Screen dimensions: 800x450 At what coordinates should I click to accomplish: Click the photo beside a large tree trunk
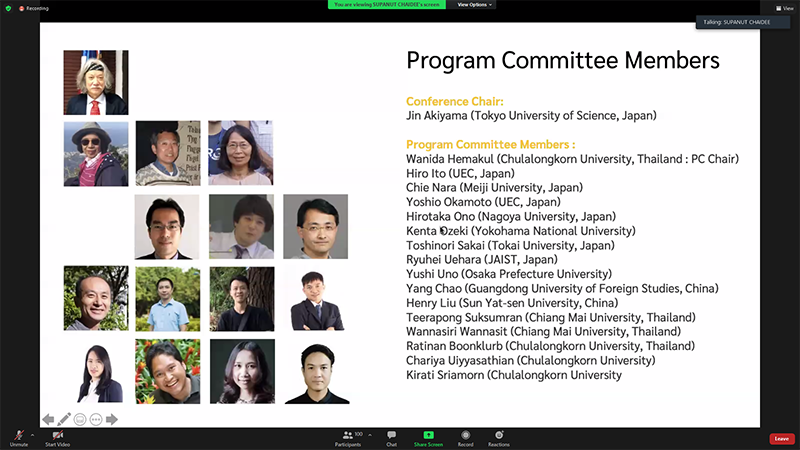242,299
